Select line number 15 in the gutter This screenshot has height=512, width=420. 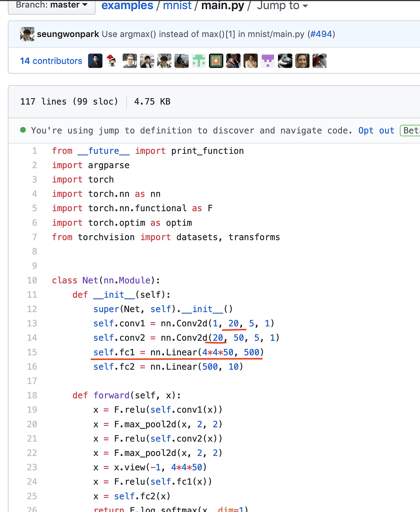[32, 352]
